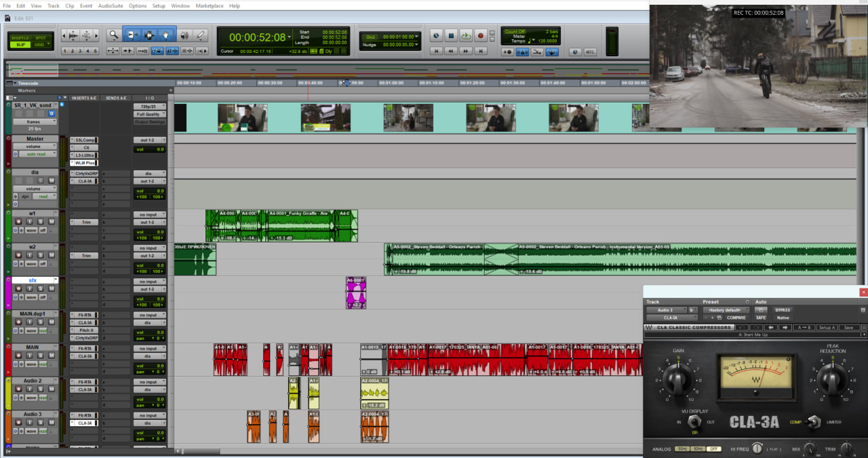Select the Scrubber speaker tool
The height and width of the screenshot is (458, 868).
coord(184,35)
